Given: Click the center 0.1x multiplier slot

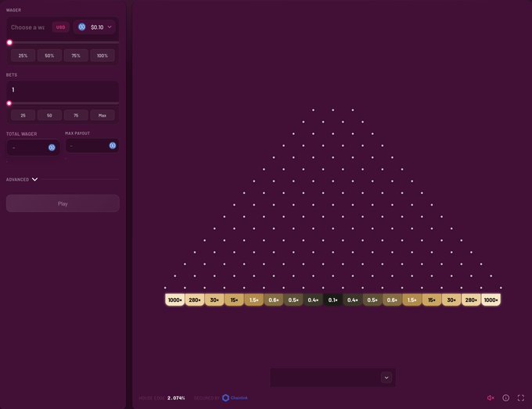Looking at the screenshot, I should pyautogui.click(x=332, y=300).
